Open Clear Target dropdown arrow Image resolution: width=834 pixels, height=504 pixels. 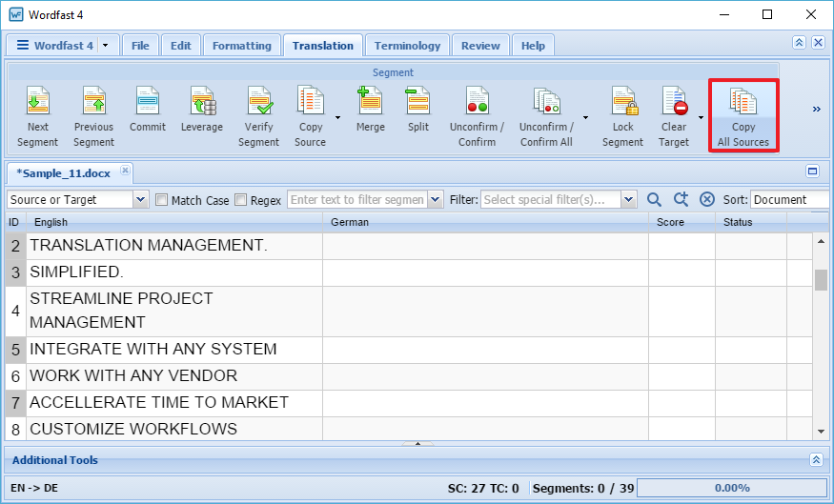[x=701, y=117]
